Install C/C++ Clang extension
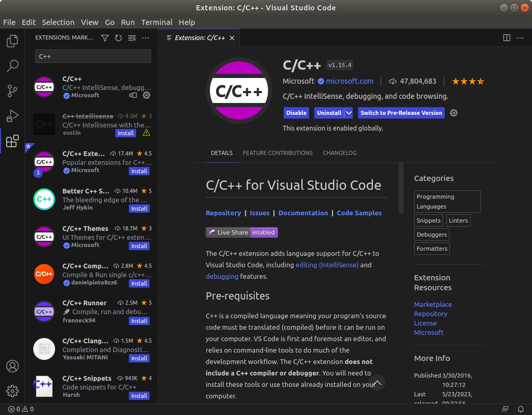Image resolution: width=532 pixels, height=415 pixels. pyautogui.click(x=139, y=358)
